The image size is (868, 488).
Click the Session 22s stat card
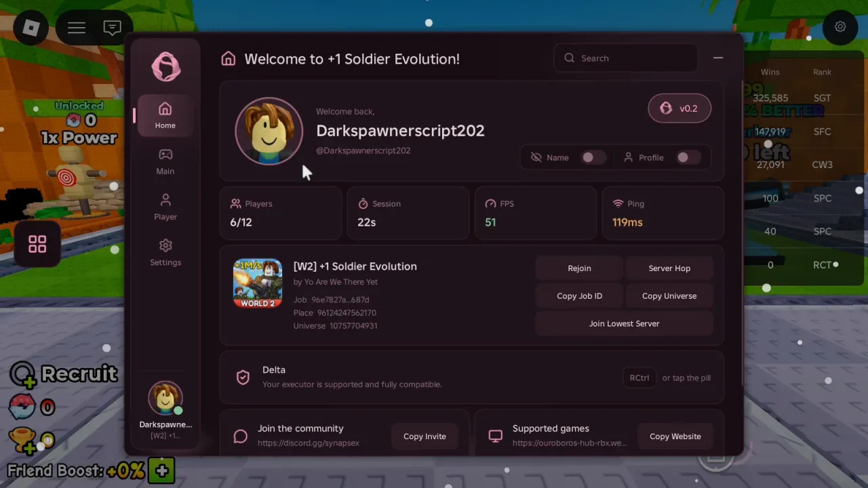408,213
